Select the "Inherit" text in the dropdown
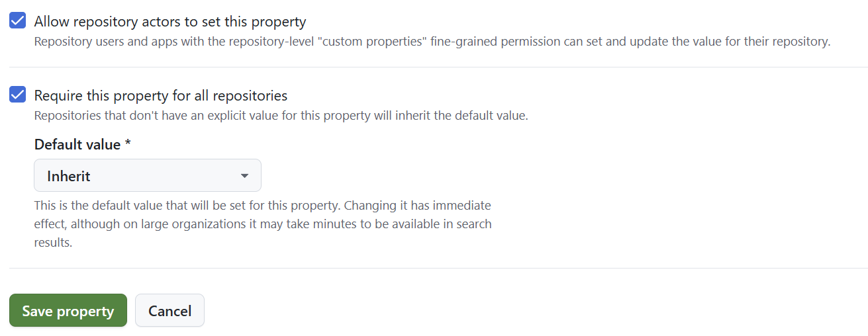The height and width of the screenshot is (336, 868). [x=69, y=176]
